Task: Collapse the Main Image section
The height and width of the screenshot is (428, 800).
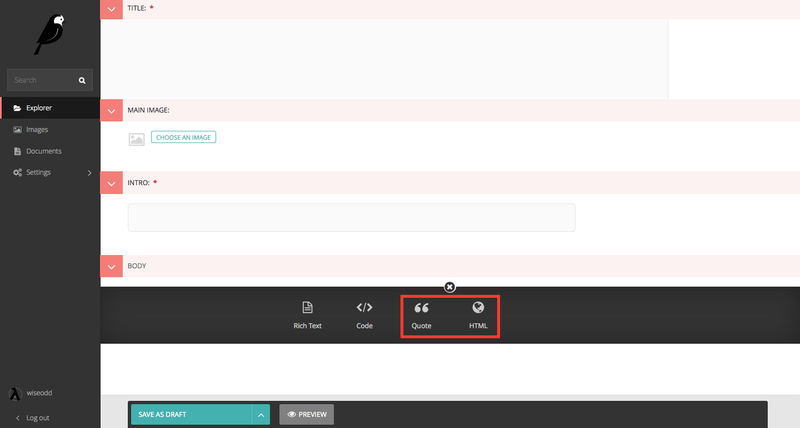Action: tap(110, 109)
